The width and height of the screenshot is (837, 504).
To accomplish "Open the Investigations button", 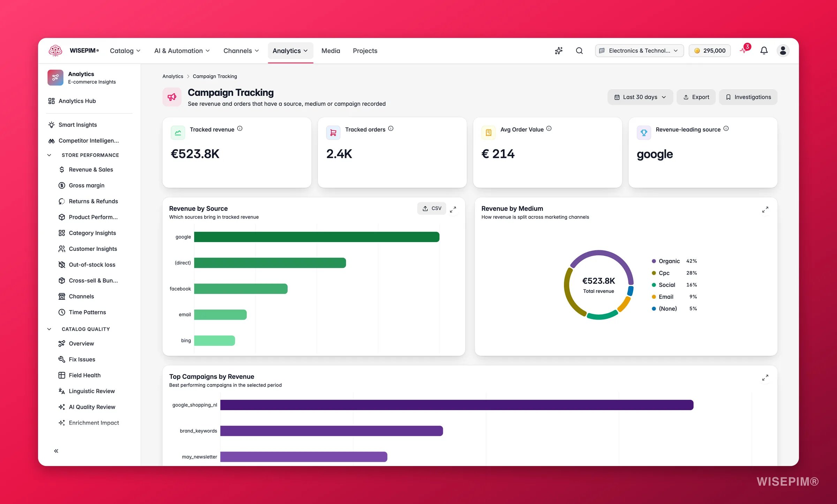I will (748, 97).
